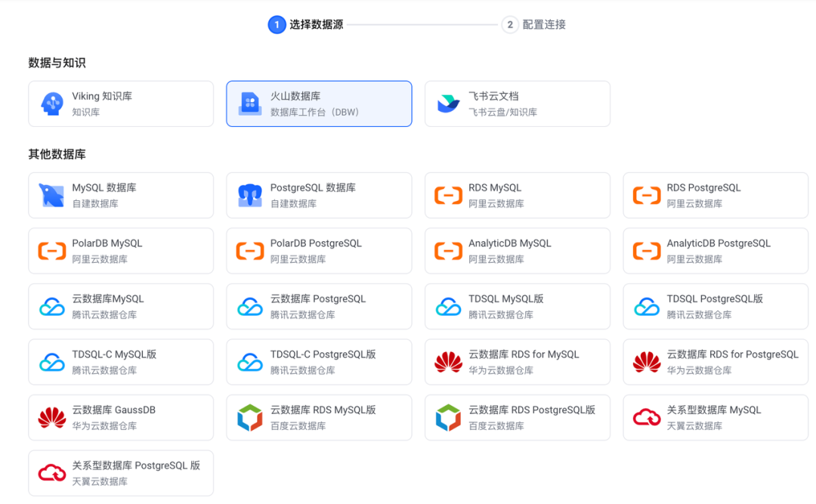Pick the RDS PostgreSQL card label

coord(703,188)
